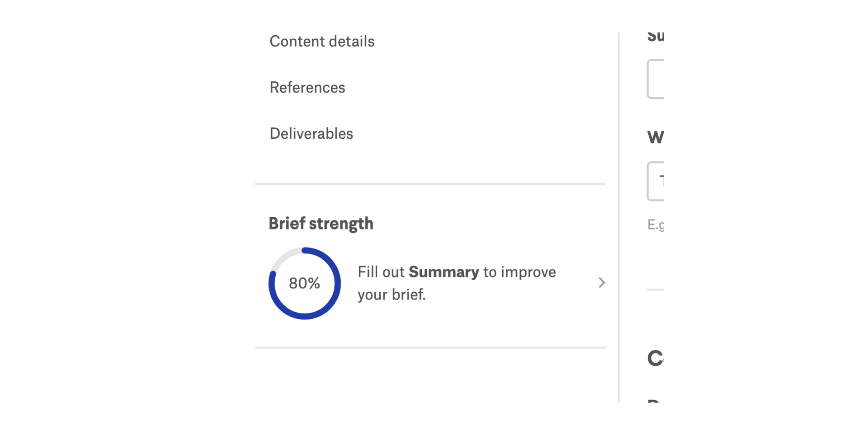Open the Deliverables section
Screen dimensions: 868x435
click(311, 133)
